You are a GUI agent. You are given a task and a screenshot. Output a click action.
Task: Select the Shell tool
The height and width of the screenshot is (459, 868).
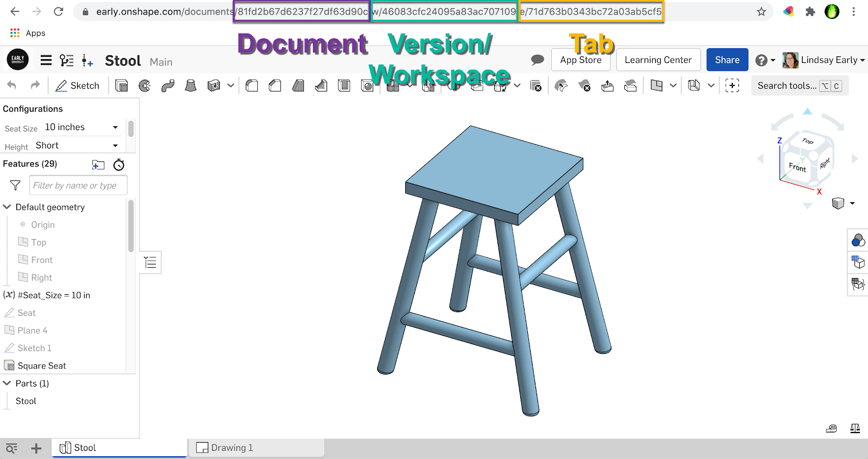(x=344, y=86)
